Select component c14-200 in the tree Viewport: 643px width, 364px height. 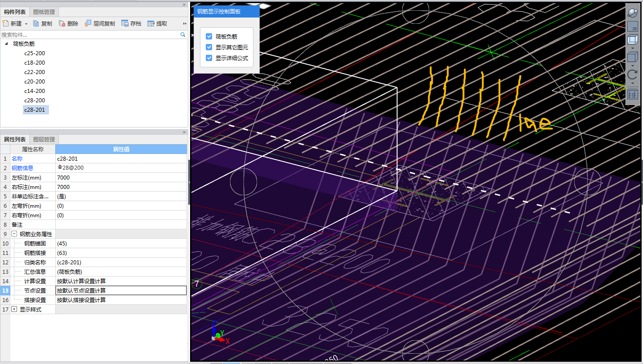[x=35, y=91]
